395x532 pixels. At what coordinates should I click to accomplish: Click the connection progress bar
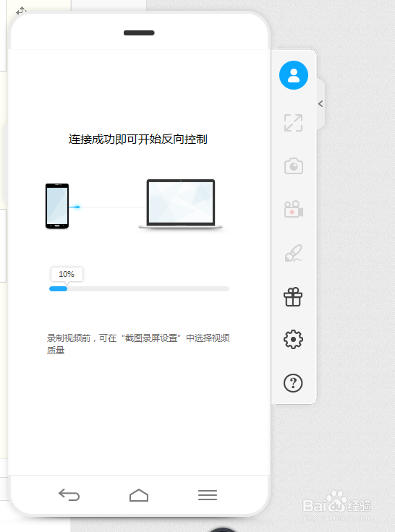(139, 288)
